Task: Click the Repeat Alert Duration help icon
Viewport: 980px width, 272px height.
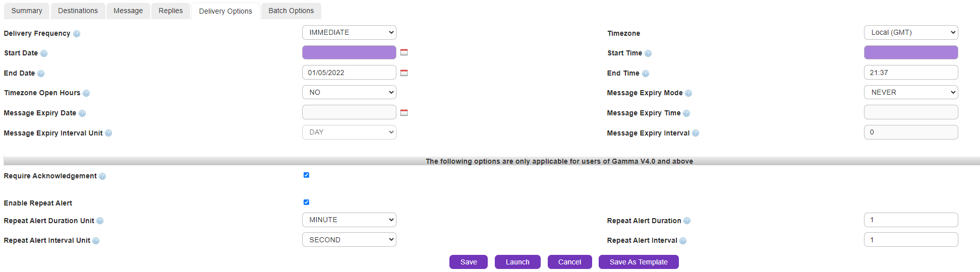Action: tap(687, 221)
